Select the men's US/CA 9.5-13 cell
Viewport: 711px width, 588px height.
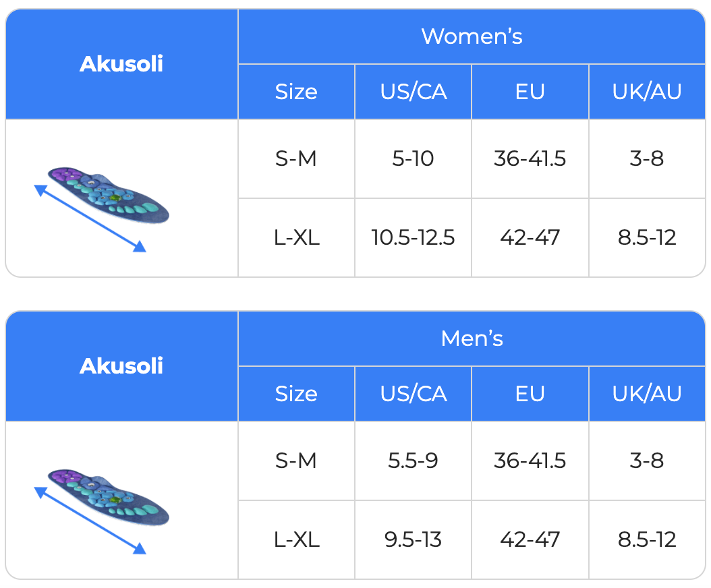(x=413, y=539)
